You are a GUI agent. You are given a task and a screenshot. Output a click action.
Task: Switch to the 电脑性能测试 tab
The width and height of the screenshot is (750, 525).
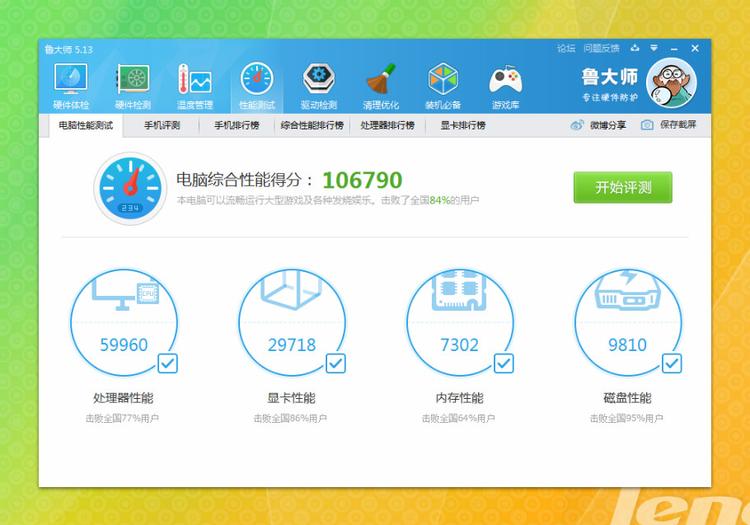click(x=86, y=125)
